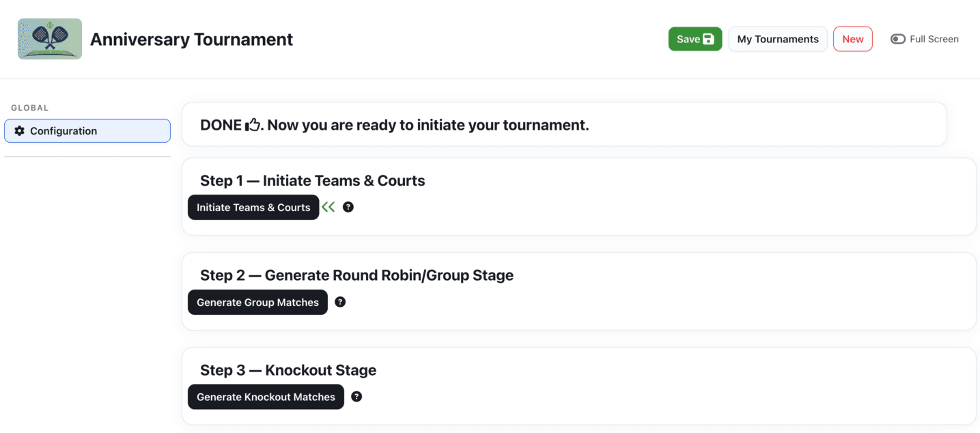Click the thumbs up icon beside DONE
The width and height of the screenshot is (980, 433).
251,124
